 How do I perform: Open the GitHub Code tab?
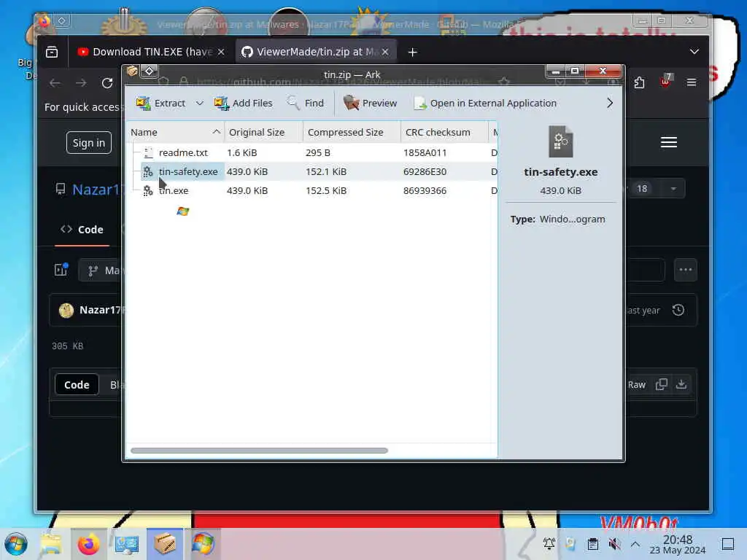tap(82, 230)
